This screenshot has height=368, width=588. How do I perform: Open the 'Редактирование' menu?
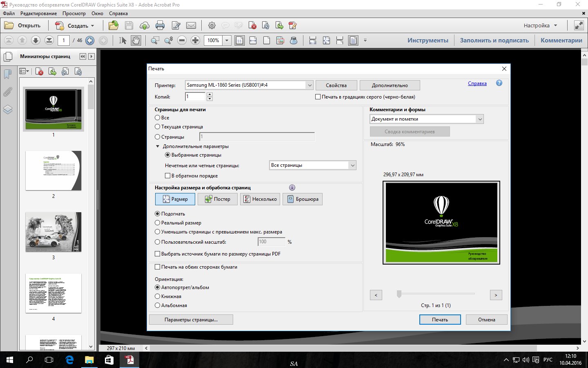click(x=39, y=13)
